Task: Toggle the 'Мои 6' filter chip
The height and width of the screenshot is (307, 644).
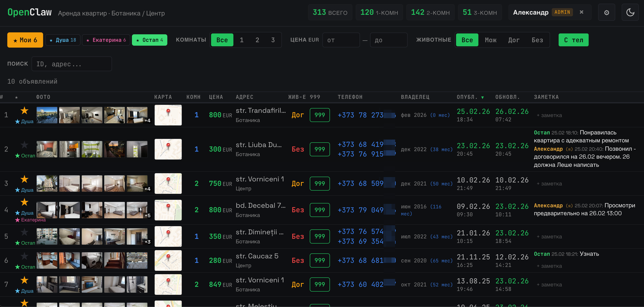Action: click(x=25, y=40)
